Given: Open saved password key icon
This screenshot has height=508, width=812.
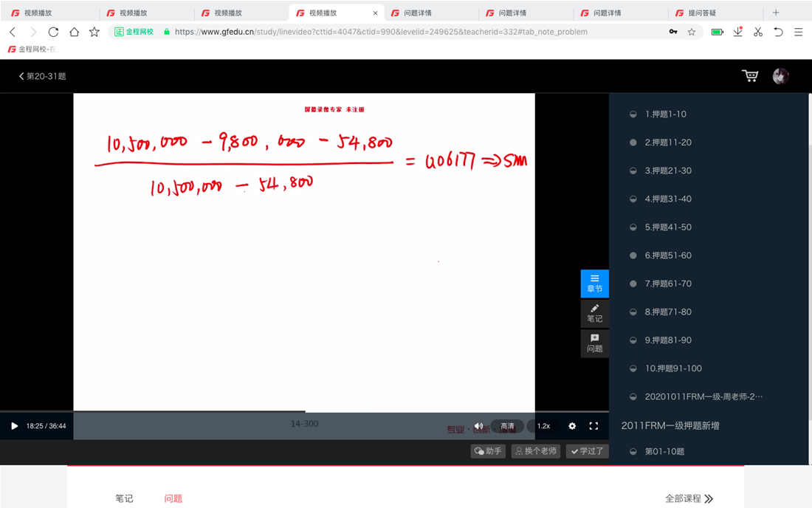Looking at the screenshot, I should click(673, 32).
